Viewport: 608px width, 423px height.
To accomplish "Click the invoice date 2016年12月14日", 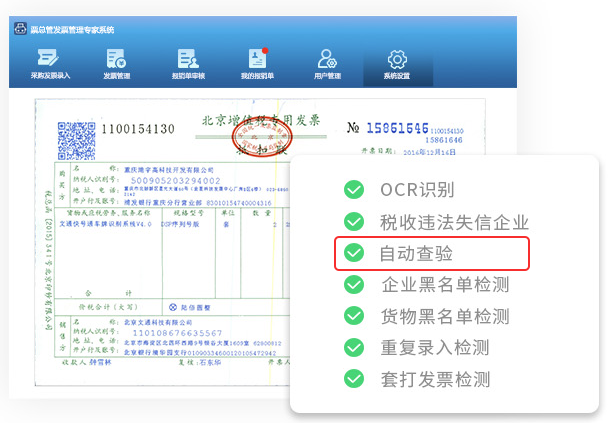I will click(429, 152).
